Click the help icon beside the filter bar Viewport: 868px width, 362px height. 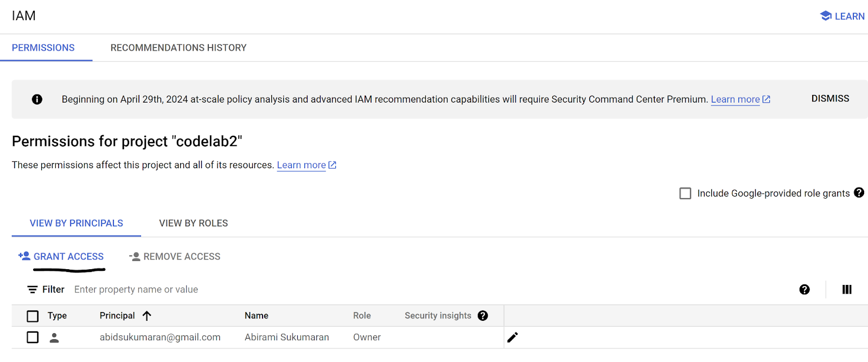[805, 290]
